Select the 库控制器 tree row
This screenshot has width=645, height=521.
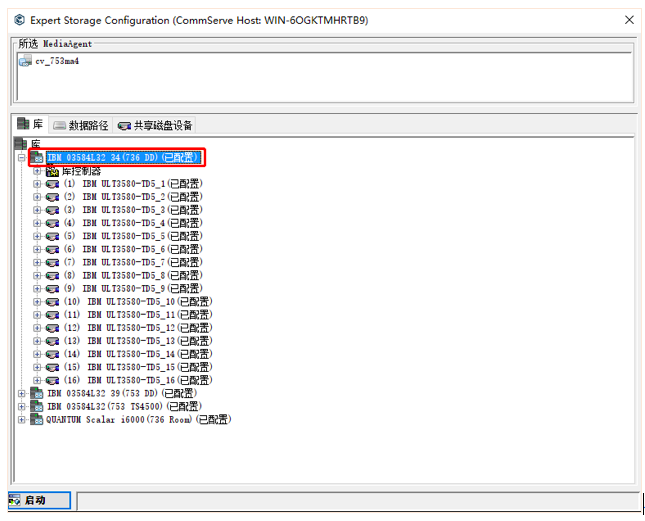[81, 171]
